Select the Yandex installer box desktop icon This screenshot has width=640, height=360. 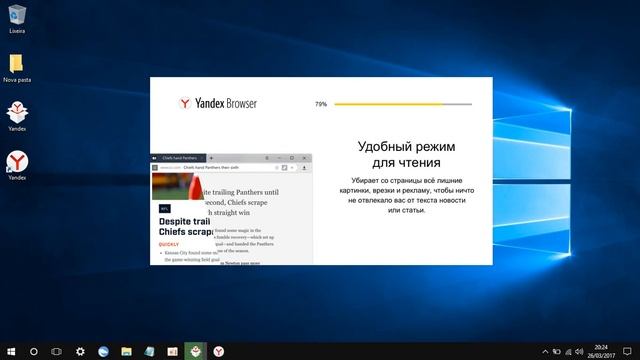coord(17,116)
